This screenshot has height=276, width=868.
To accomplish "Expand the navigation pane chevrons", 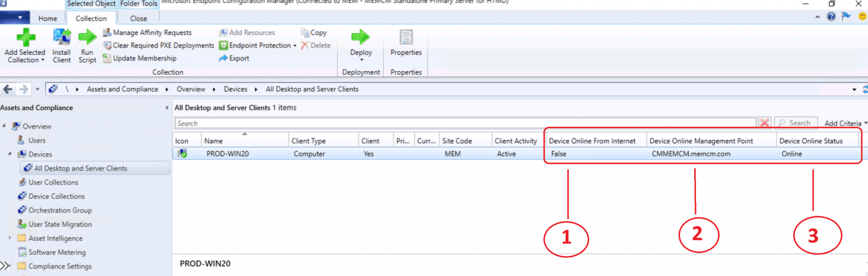I will click(x=5, y=266).
